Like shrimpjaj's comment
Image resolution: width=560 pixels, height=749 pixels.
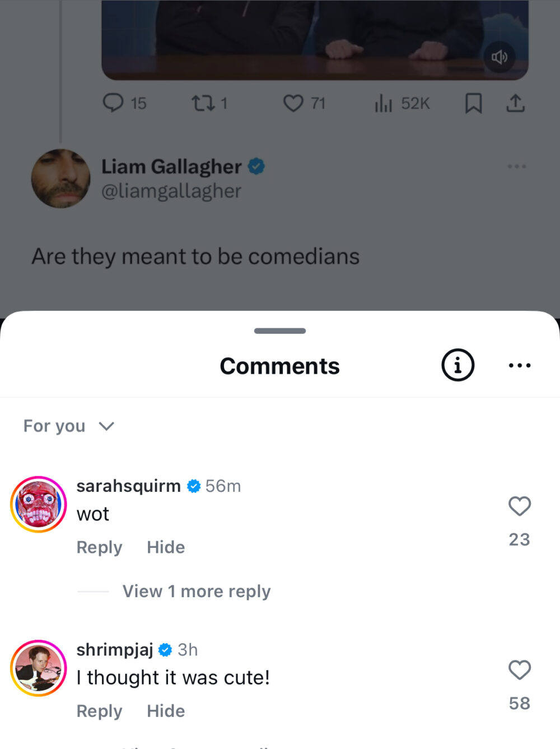click(x=519, y=670)
